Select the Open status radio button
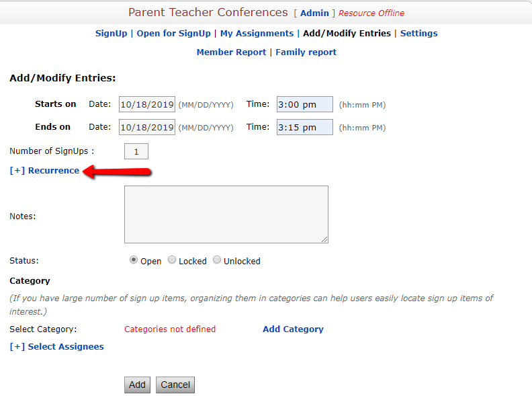 point(134,260)
